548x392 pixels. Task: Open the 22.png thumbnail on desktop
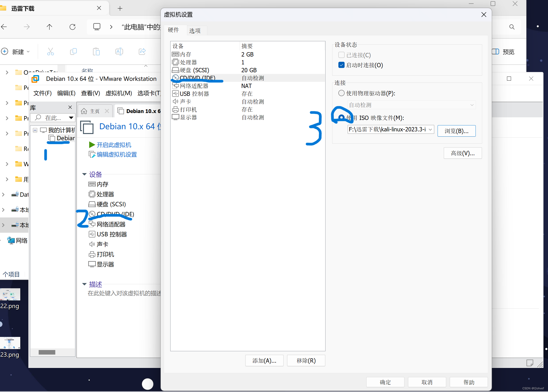[10, 294]
